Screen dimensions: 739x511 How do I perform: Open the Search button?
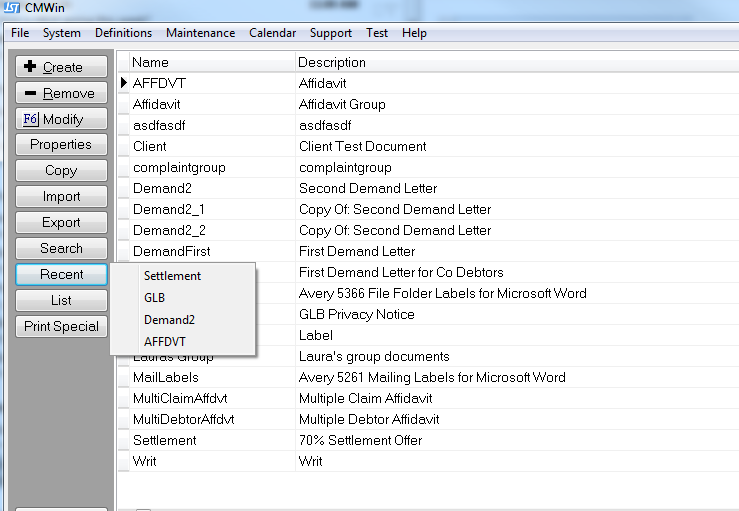coord(62,248)
